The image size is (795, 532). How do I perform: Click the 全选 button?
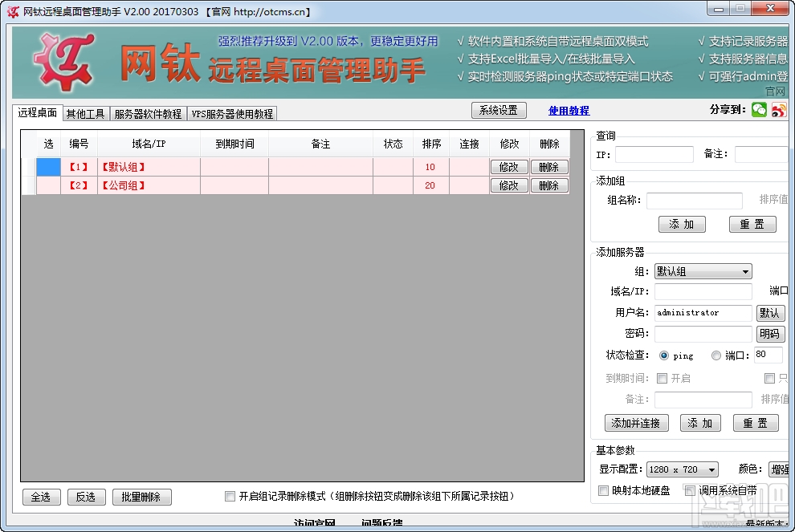pyautogui.click(x=42, y=497)
